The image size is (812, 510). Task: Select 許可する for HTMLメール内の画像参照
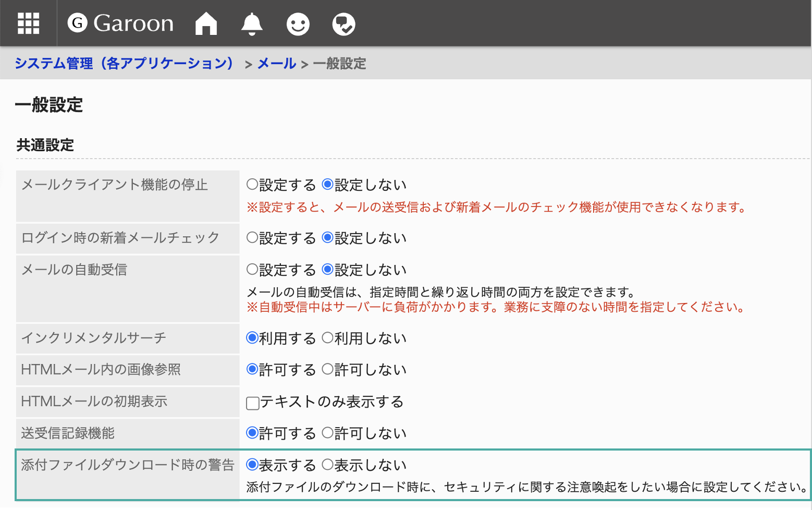pyautogui.click(x=252, y=369)
